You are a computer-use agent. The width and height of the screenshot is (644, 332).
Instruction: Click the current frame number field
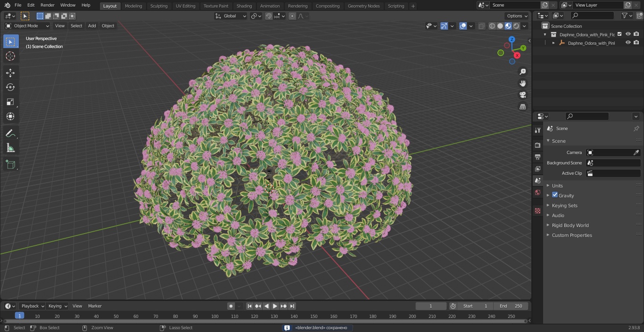pyautogui.click(x=431, y=306)
